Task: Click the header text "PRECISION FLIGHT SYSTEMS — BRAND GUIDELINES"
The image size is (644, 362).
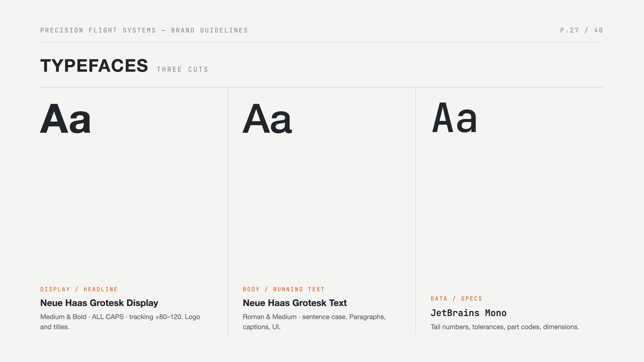Action: click(x=144, y=31)
